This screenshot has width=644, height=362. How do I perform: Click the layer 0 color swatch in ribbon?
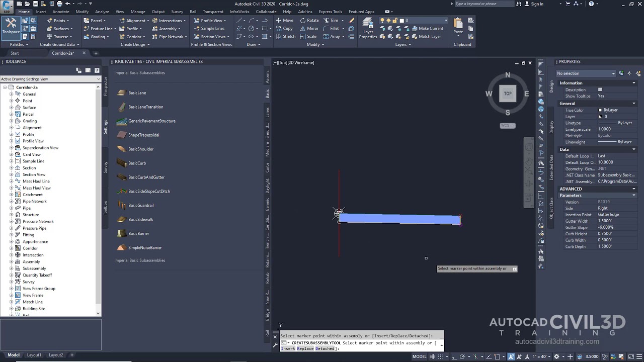click(401, 21)
